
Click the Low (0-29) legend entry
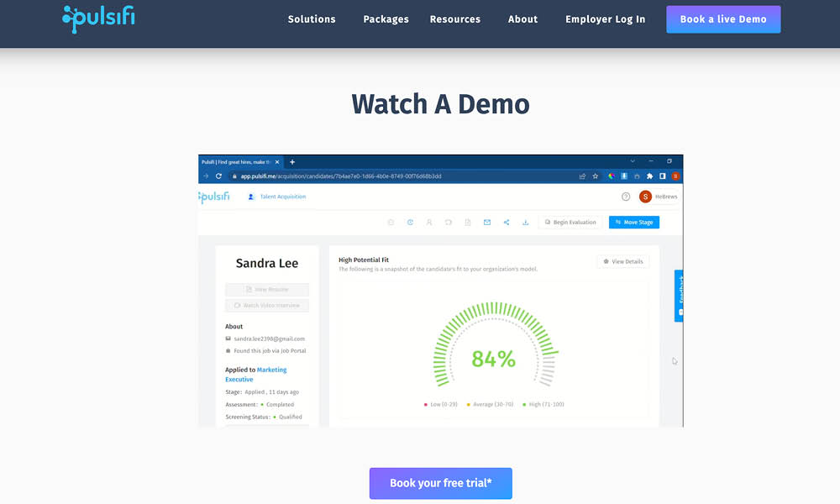coord(441,404)
